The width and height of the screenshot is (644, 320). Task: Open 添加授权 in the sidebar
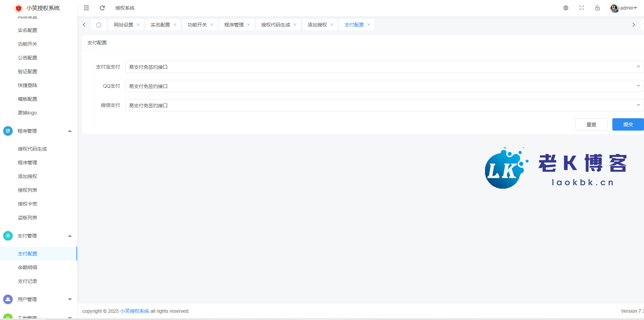(28, 176)
